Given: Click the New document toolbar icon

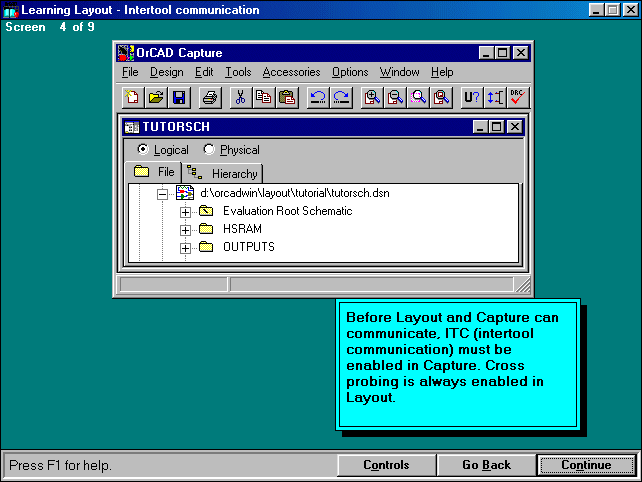Looking at the screenshot, I should pos(132,97).
